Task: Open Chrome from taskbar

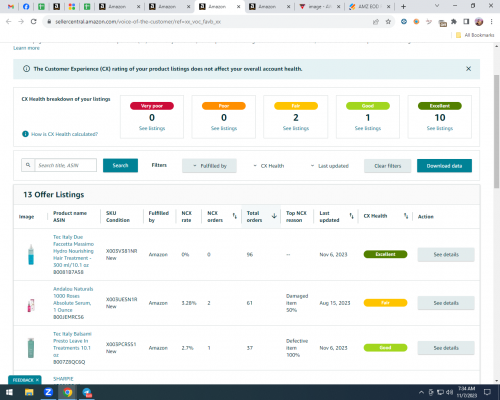Action: click(x=68, y=392)
